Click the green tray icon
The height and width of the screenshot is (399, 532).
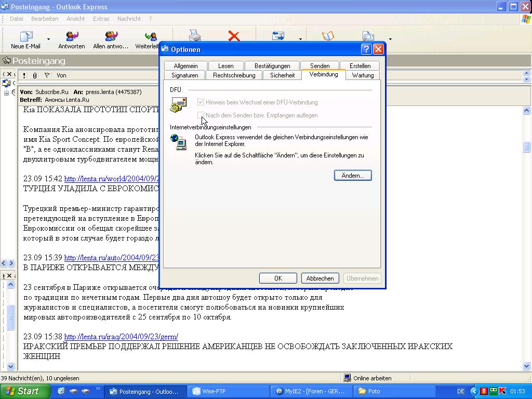(494, 391)
